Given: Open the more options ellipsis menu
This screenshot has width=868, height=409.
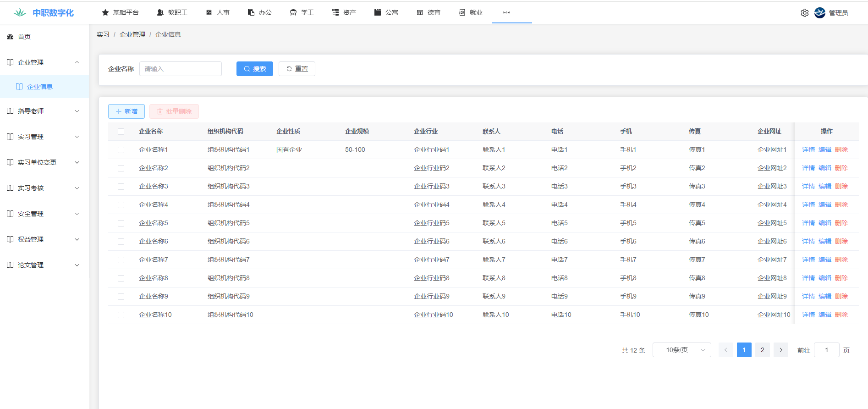Looking at the screenshot, I should pos(506,12).
